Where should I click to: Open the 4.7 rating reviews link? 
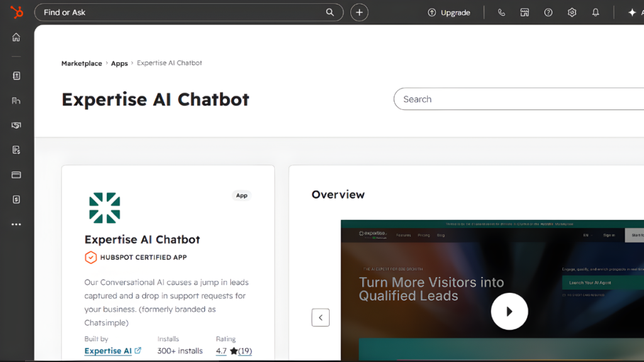pos(234,351)
